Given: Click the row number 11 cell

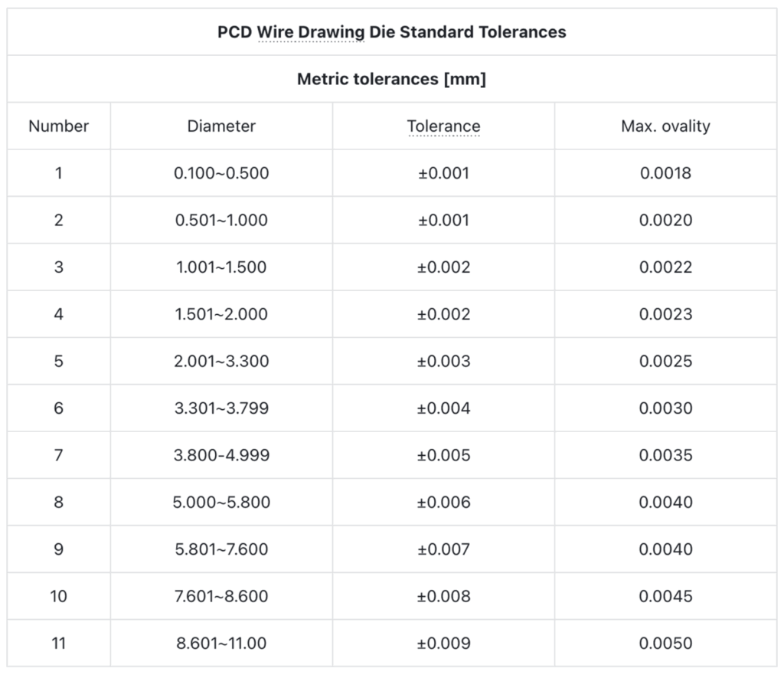Looking at the screenshot, I should click(59, 643).
